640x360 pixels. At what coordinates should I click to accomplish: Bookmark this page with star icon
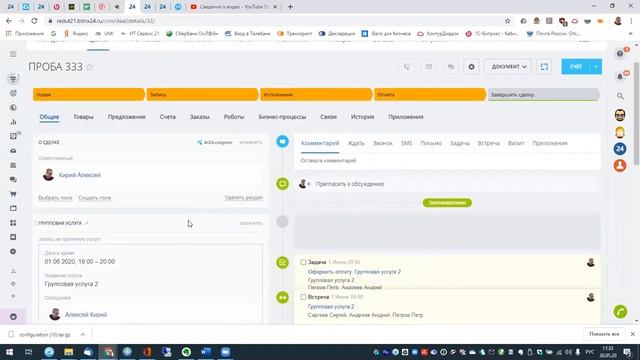pyautogui.click(x=507, y=21)
